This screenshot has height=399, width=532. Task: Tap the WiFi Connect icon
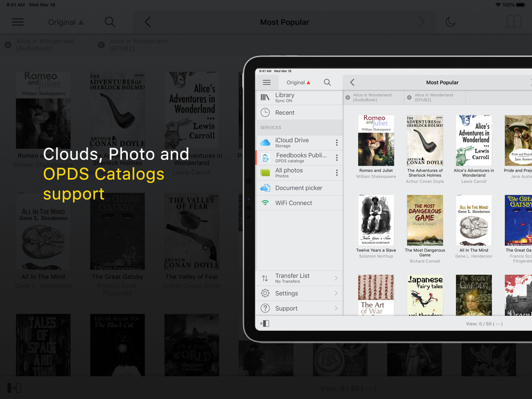pos(265,203)
